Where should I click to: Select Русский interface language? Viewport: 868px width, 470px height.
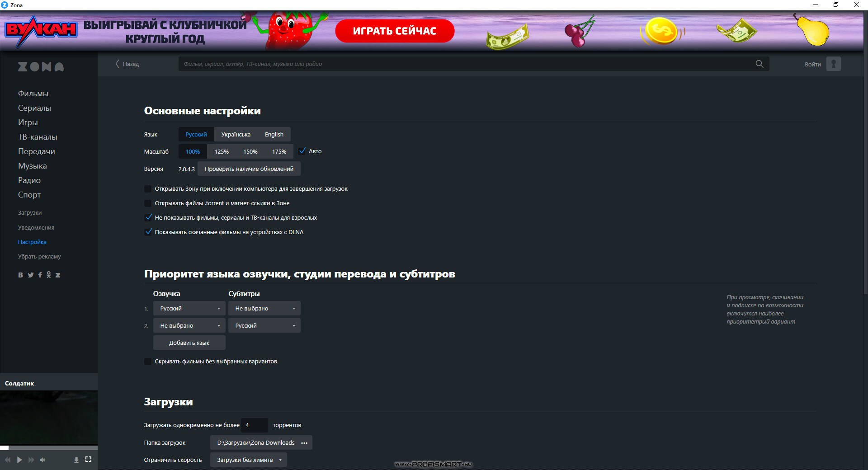click(196, 134)
